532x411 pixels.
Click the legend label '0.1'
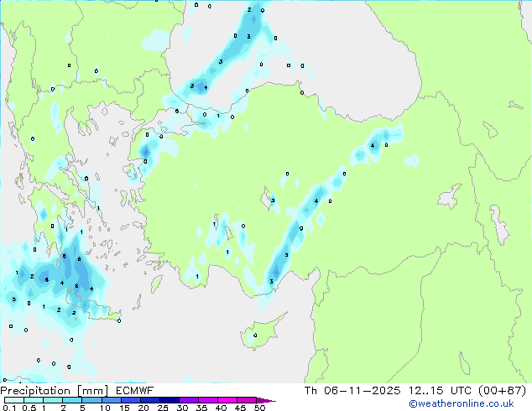coord(9,408)
